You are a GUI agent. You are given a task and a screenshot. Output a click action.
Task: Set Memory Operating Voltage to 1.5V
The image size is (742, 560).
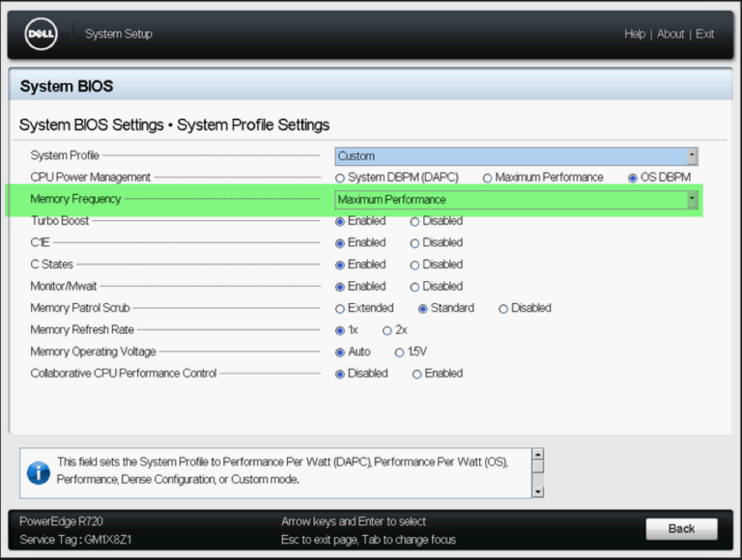click(399, 352)
